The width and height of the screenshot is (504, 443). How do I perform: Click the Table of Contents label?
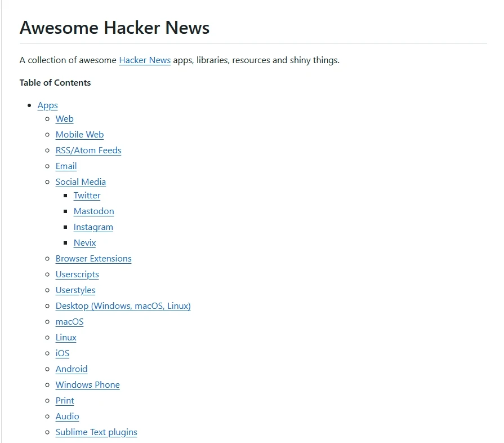55,83
